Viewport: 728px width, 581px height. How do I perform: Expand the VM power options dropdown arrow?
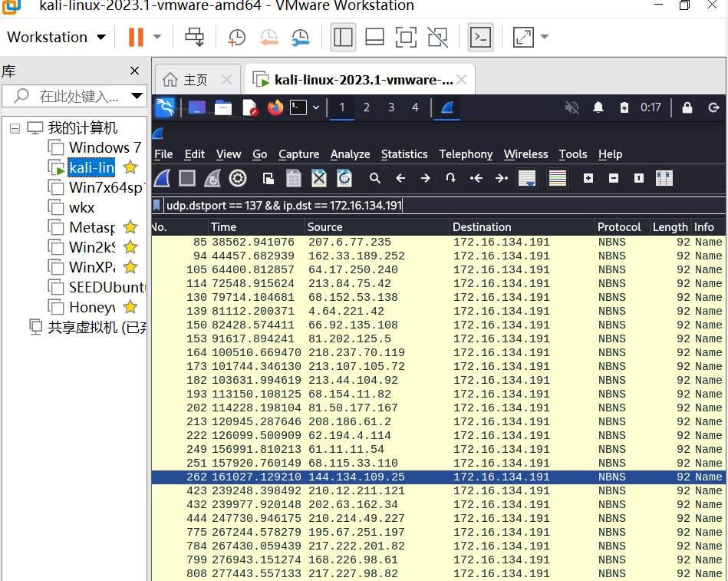click(157, 37)
